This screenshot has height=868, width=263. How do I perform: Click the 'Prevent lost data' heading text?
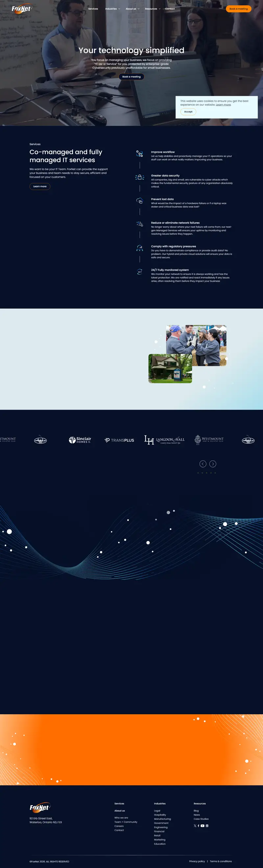click(162, 199)
